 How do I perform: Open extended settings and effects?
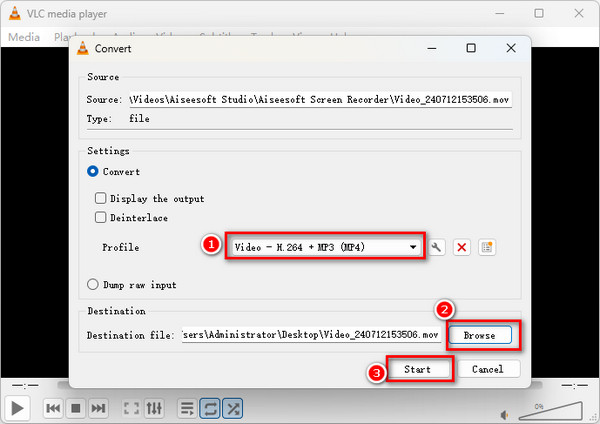click(x=154, y=408)
